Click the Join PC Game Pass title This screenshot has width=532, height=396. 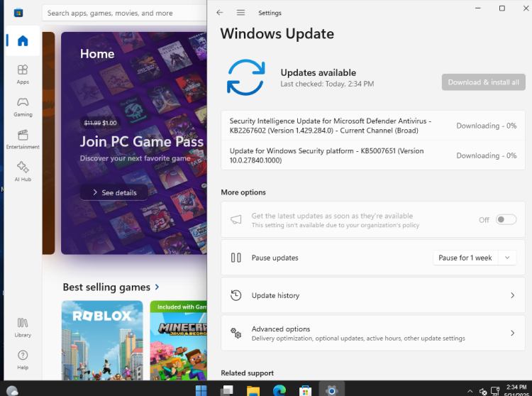(141, 141)
